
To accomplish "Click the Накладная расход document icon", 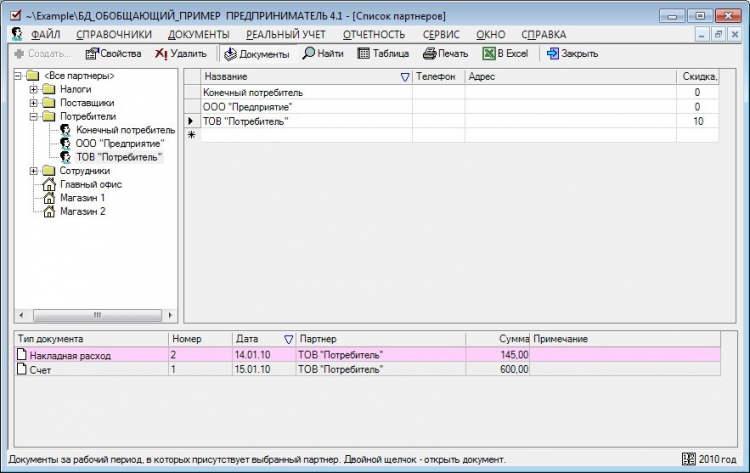I will [22, 354].
